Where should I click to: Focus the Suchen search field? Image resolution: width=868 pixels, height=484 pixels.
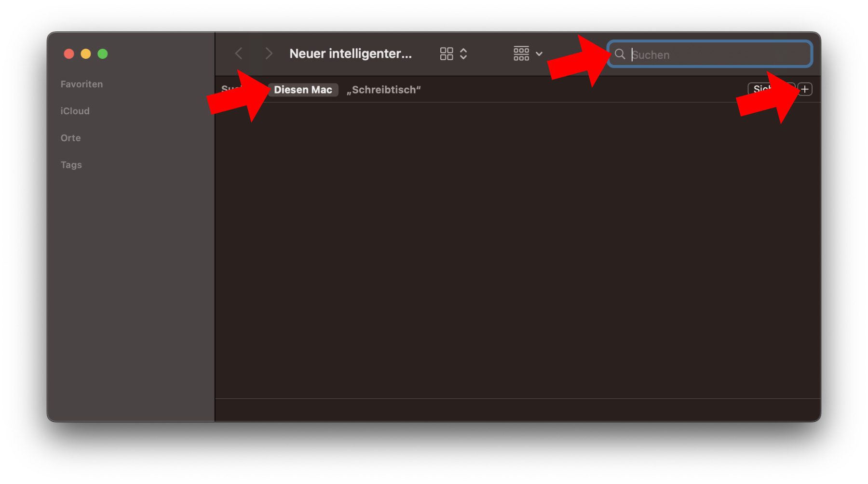(x=719, y=54)
